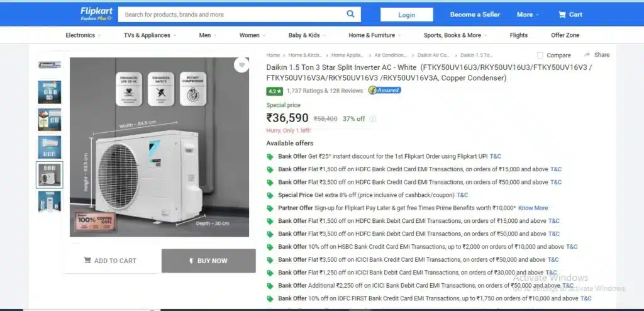Expand the Home & Furniture dropdown
The image size is (644, 311).
coord(375,35)
